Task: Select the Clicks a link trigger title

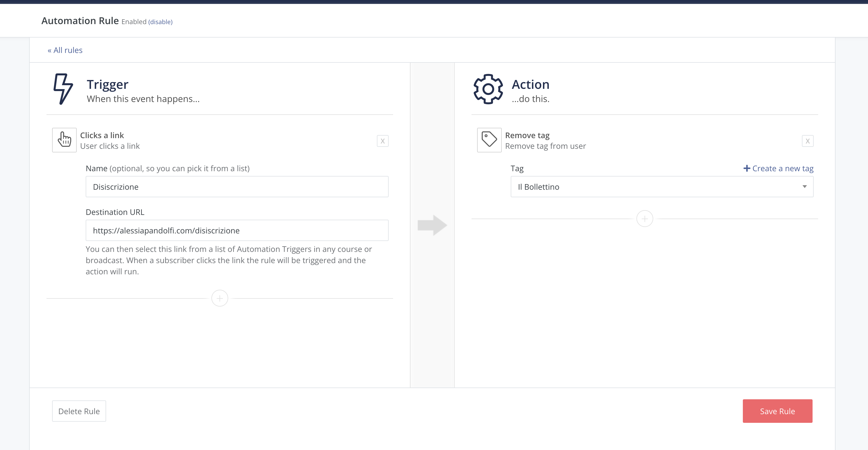Action: coord(102,135)
